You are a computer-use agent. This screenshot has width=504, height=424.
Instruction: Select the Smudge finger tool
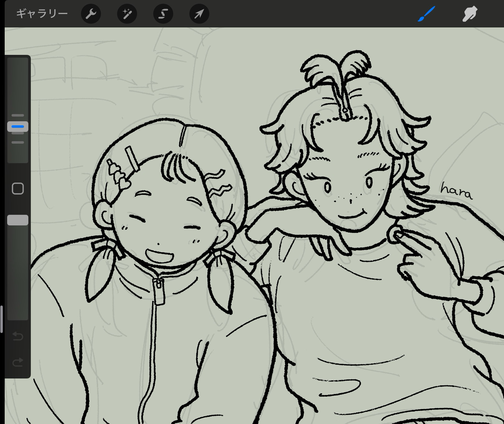click(x=470, y=14)
